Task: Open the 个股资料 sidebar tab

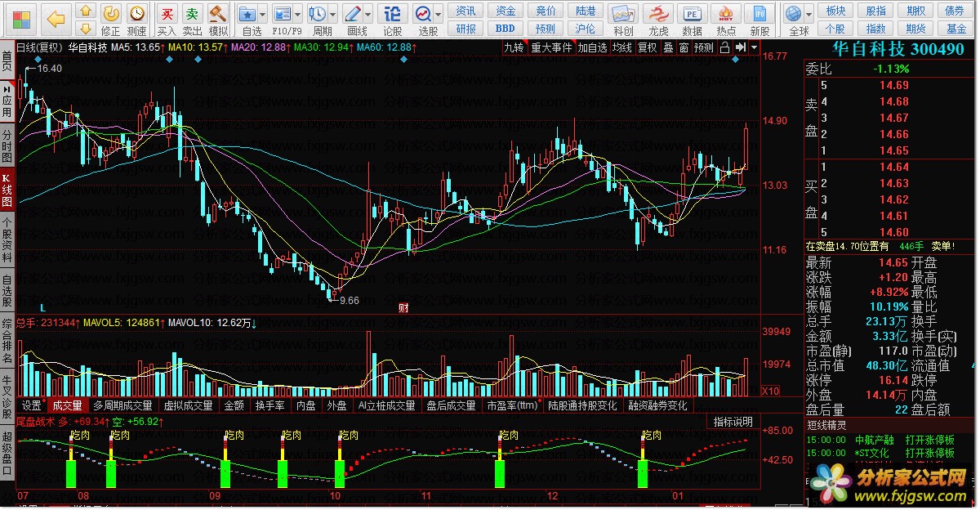Action: 7,240
